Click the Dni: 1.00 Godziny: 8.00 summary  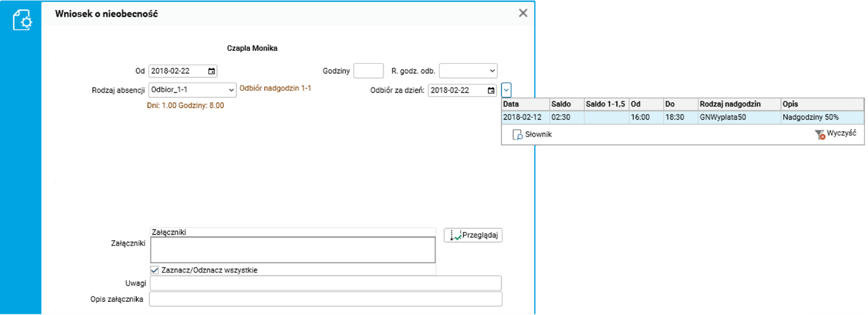coord(185,106)
